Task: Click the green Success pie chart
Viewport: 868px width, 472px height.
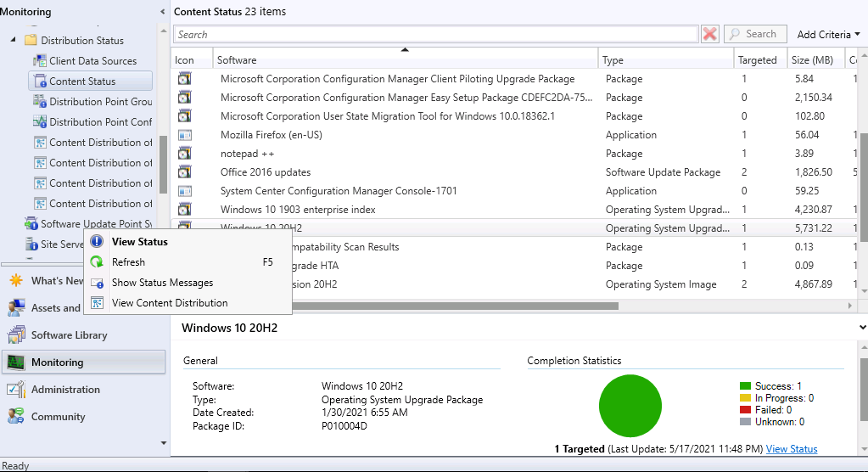Action: pos(630,406)
